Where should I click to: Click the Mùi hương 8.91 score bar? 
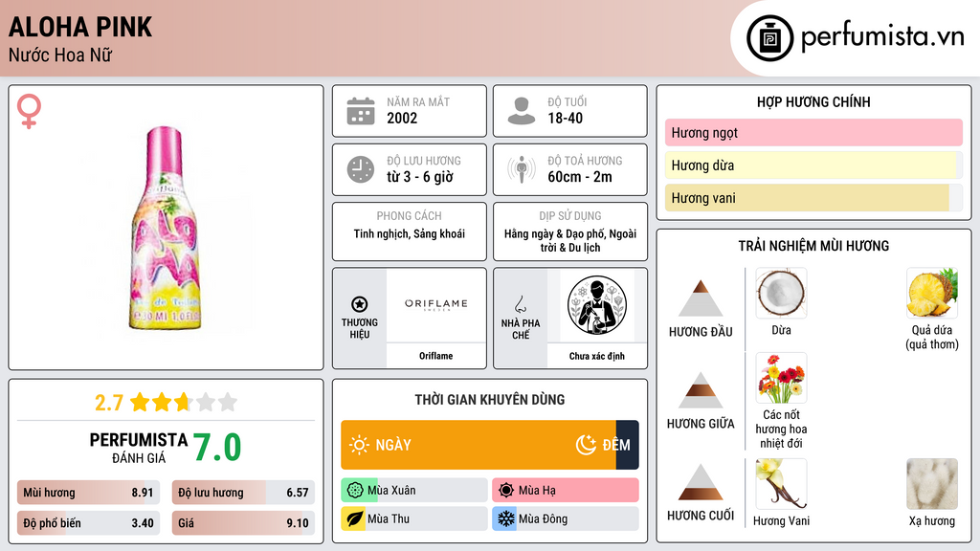(88, 493)
